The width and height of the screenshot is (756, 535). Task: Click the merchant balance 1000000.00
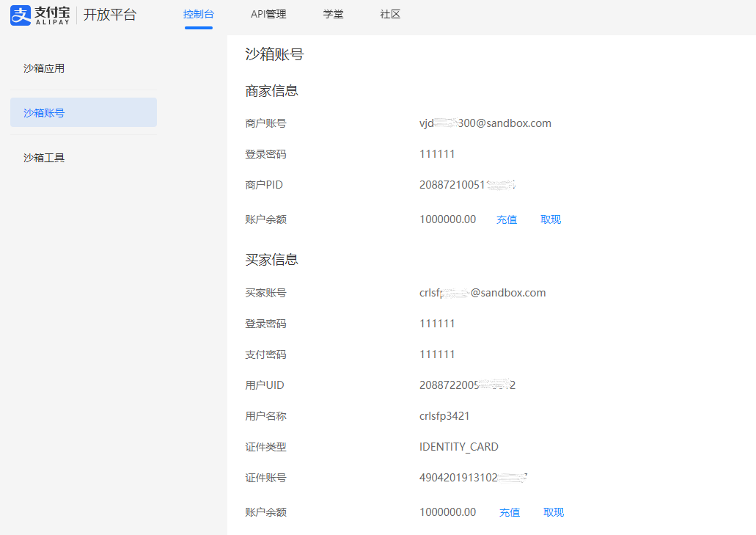coord(447,219)
